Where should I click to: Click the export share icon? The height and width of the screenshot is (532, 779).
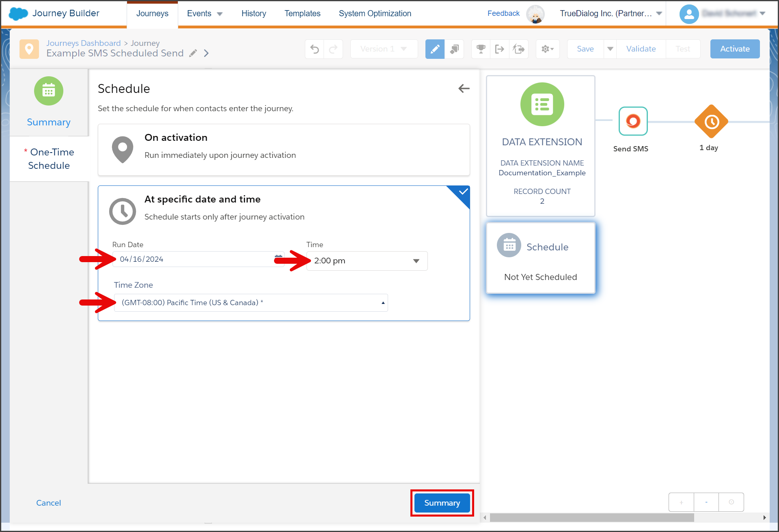coord(519,49)
